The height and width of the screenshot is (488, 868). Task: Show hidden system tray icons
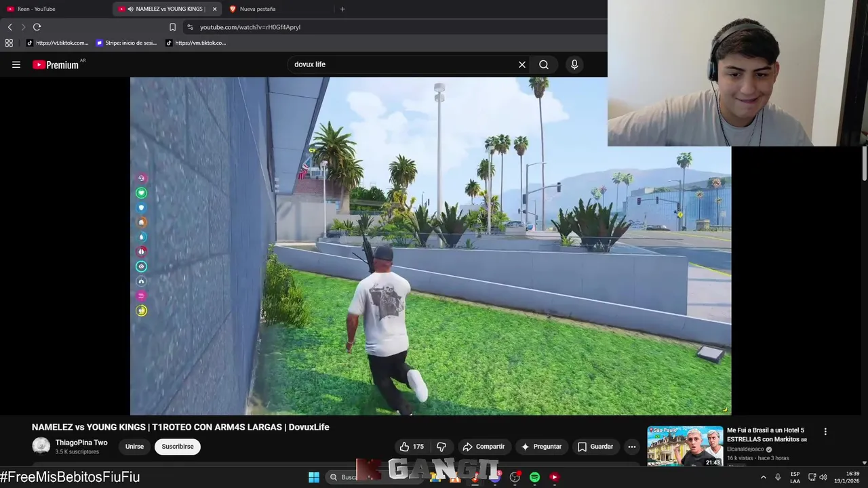coord(763,477)
